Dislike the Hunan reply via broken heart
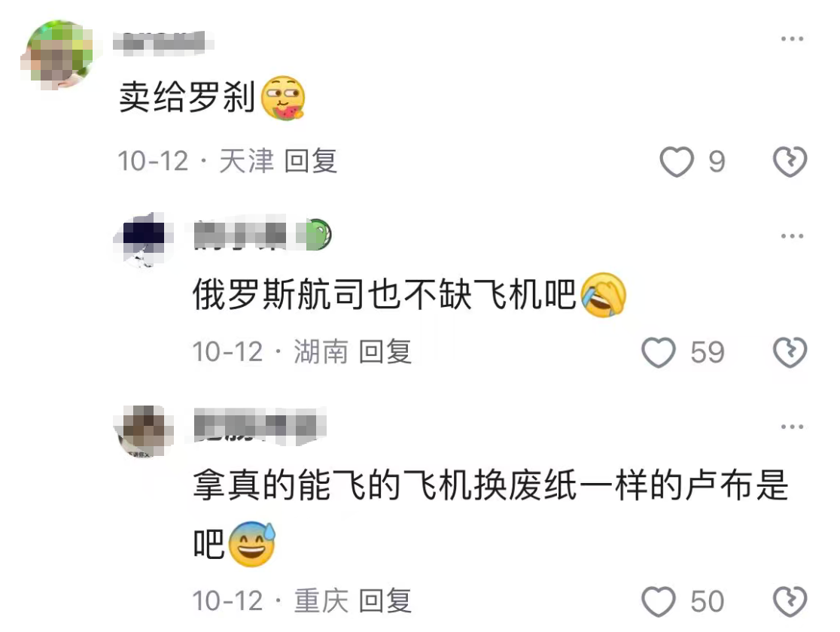The image size is (840, 632). tap(790, 352)
